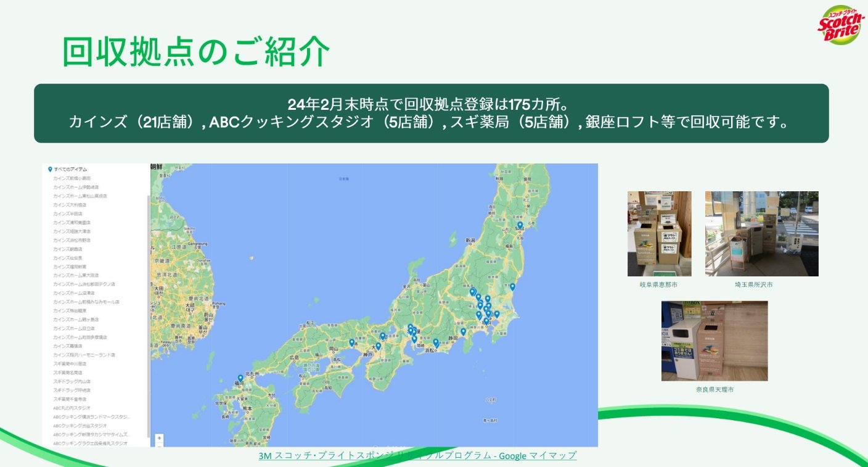868x467 pixels.
Task: Click the 回収拠点のご紹介 slide title
Action: [197, 52]
